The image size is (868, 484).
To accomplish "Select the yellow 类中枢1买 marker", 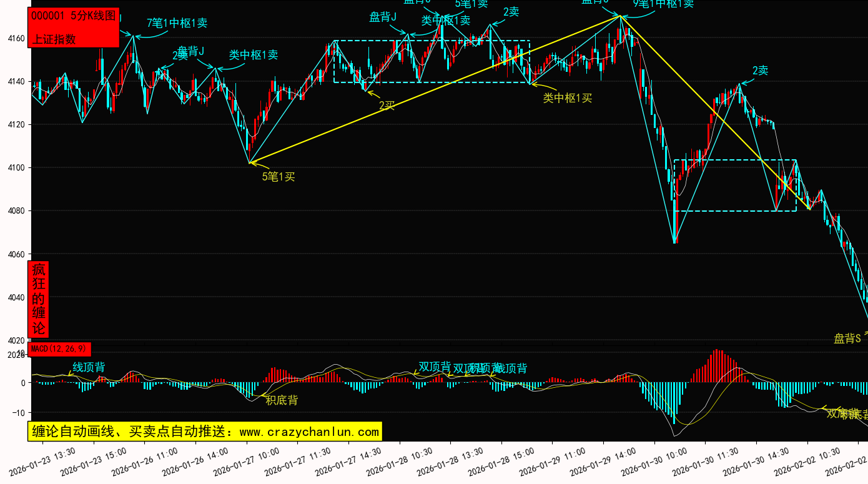I will point(567,97).
